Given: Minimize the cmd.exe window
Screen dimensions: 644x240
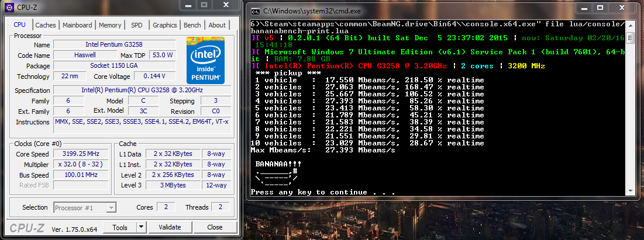Looking at the screenshot, I should pyautogui.click(x=583, y=8).
